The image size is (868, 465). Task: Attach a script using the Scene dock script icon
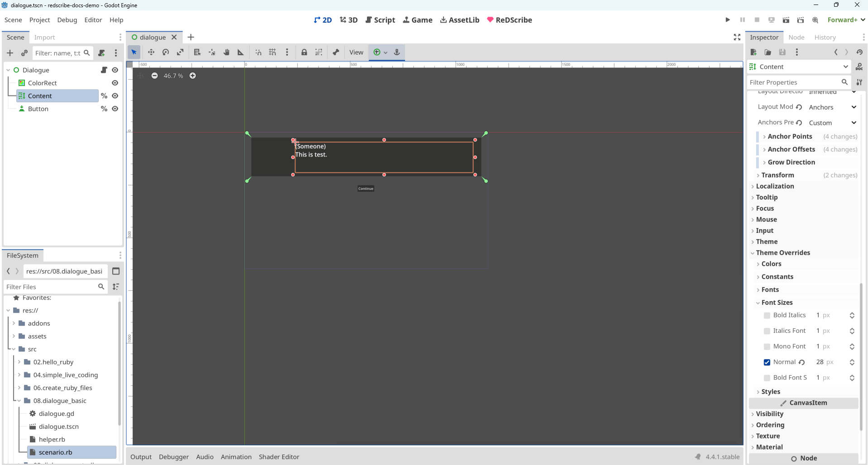(x=101, y=53)
